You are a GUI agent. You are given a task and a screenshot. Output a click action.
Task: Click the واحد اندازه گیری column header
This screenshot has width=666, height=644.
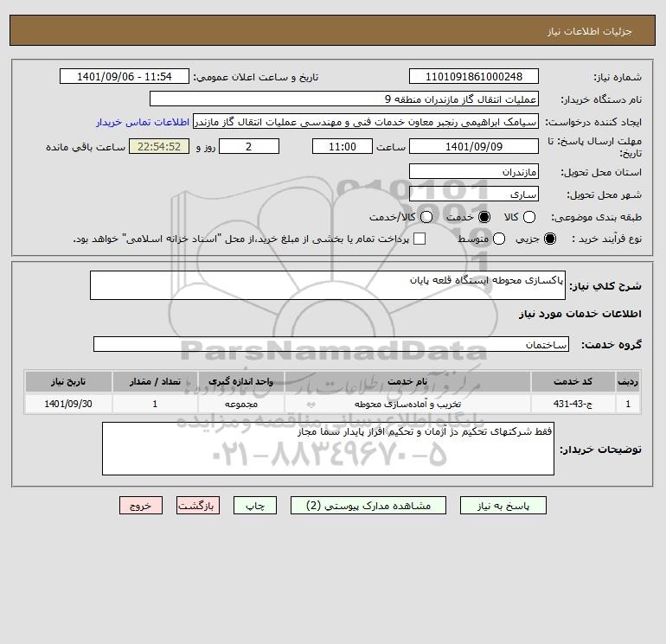point(240,381)
